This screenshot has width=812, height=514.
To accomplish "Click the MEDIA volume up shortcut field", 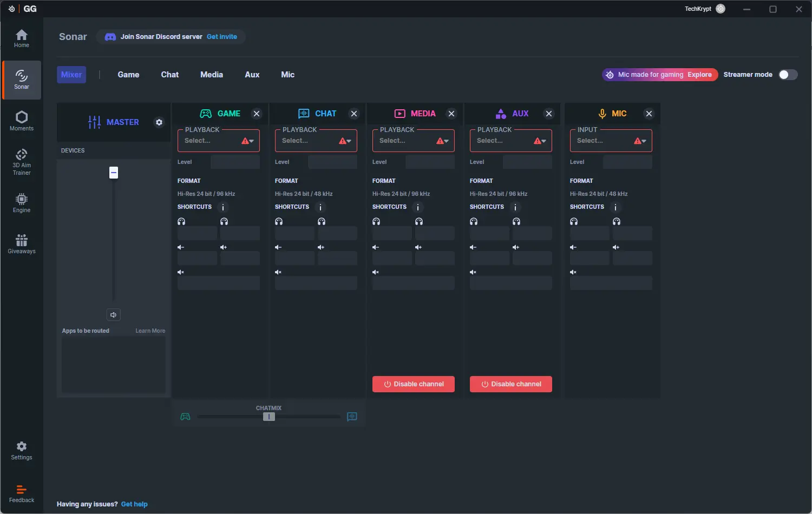I will tap(435, 258).
